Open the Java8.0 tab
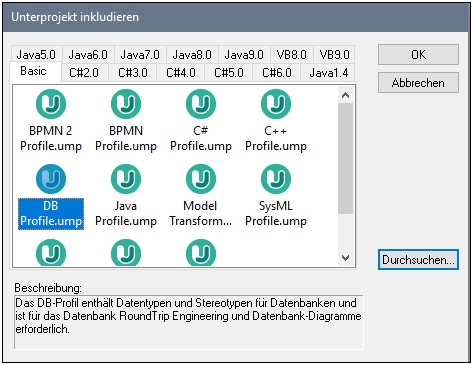The height and width of the screenshot is (365, 473). coord(192,55)
